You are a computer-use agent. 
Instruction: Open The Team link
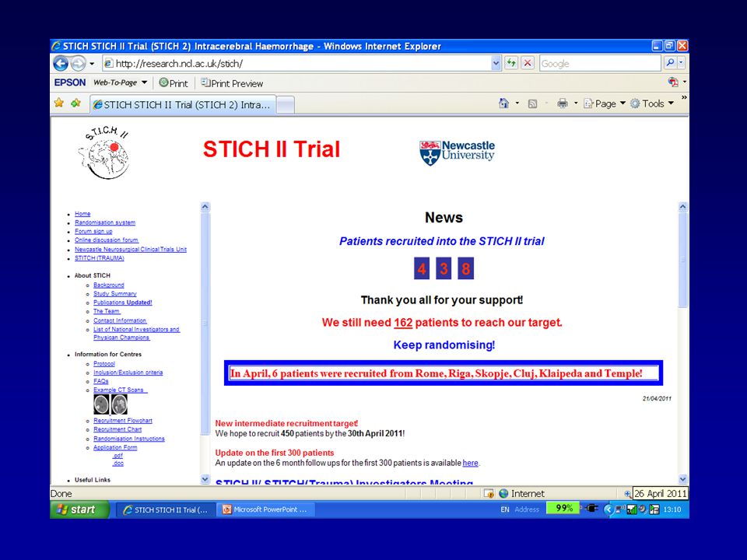107,311
